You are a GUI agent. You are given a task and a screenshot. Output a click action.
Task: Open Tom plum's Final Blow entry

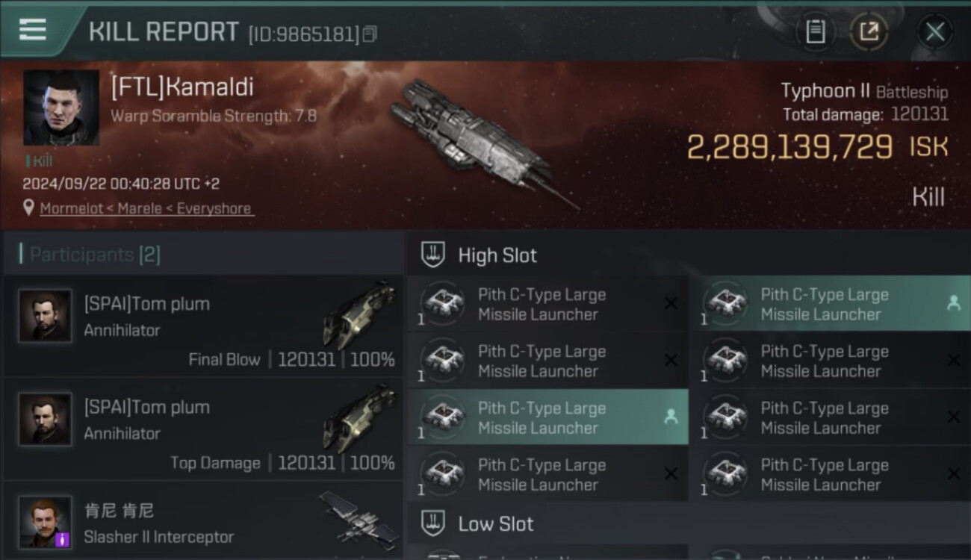203,326
